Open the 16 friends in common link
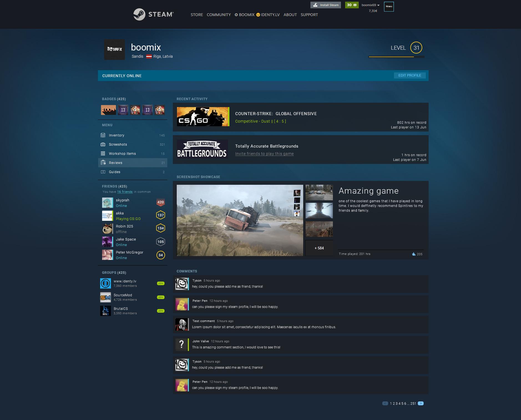This screenshot has height=420, width=521. tap(125, 192)
